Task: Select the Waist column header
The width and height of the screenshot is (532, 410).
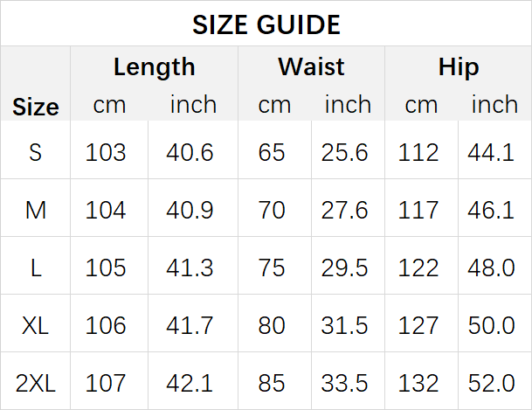Action: pyautogui.click(x=311, y=66)
